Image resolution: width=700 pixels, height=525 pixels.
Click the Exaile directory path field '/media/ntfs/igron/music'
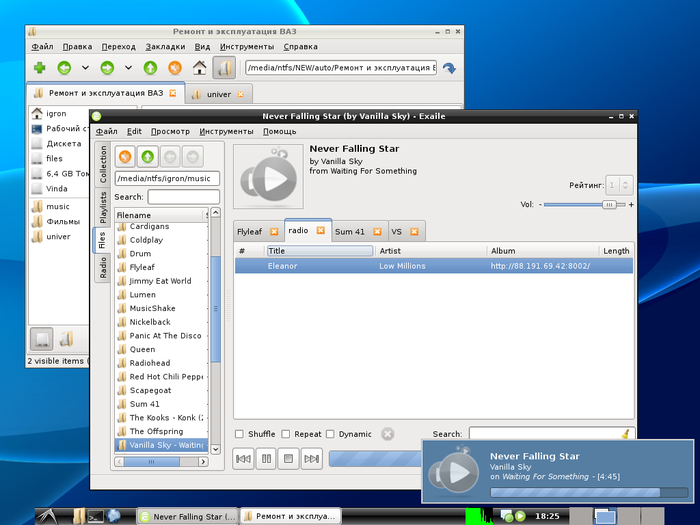coord(167,178)
